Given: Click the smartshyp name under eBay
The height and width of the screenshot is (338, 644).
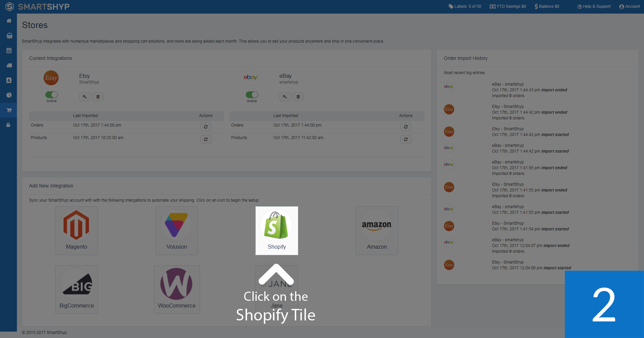Looking at the screenshot, I should (289, 82).
